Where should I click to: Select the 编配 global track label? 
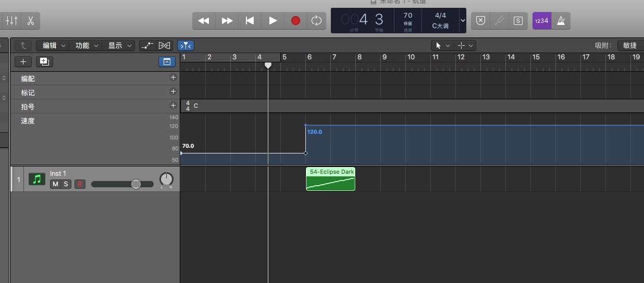point(28,79)
